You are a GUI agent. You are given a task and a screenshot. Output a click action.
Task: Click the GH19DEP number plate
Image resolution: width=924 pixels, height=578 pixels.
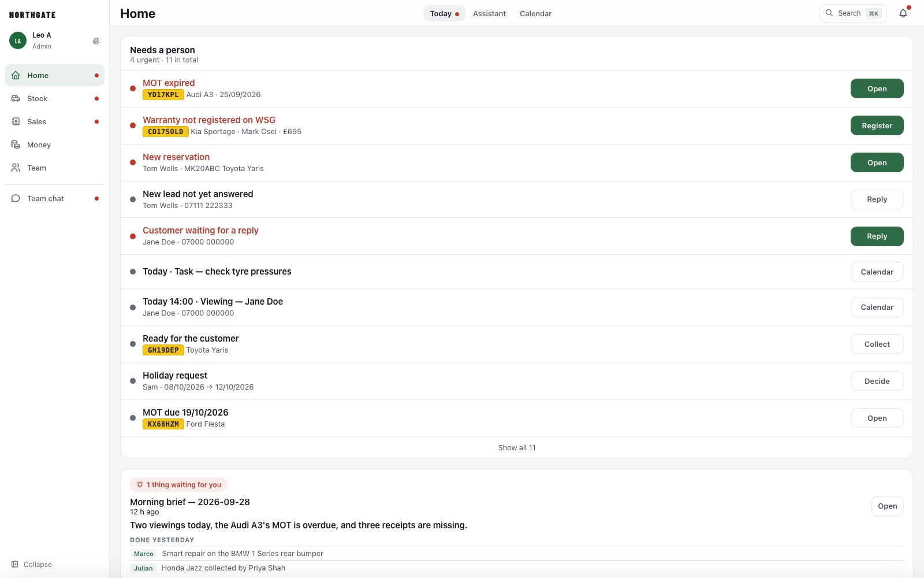pos(163,350)
